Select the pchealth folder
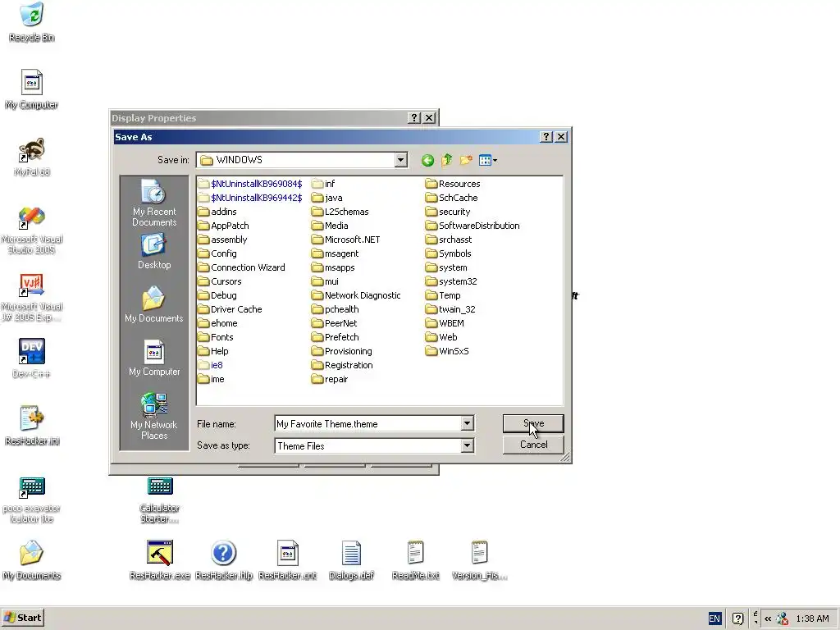840x630 pixels. 335,309
